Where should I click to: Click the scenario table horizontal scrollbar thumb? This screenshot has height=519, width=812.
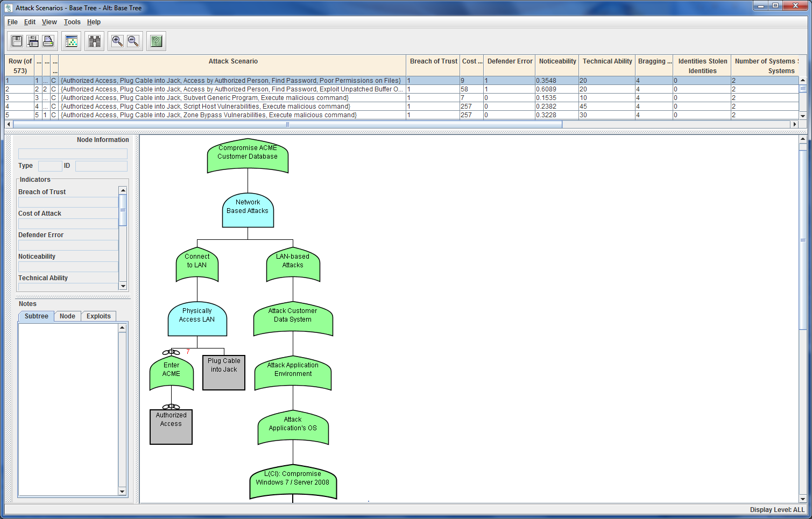(x=287, y=124)
